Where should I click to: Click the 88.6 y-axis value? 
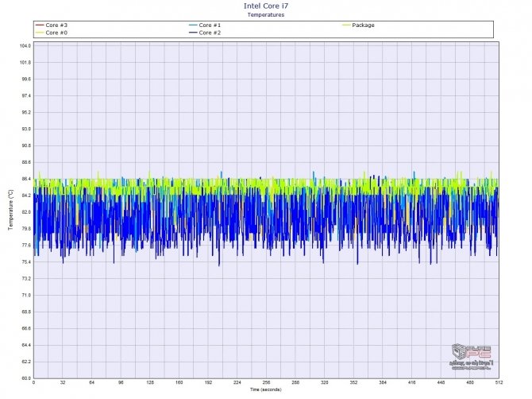pos(25,162)
